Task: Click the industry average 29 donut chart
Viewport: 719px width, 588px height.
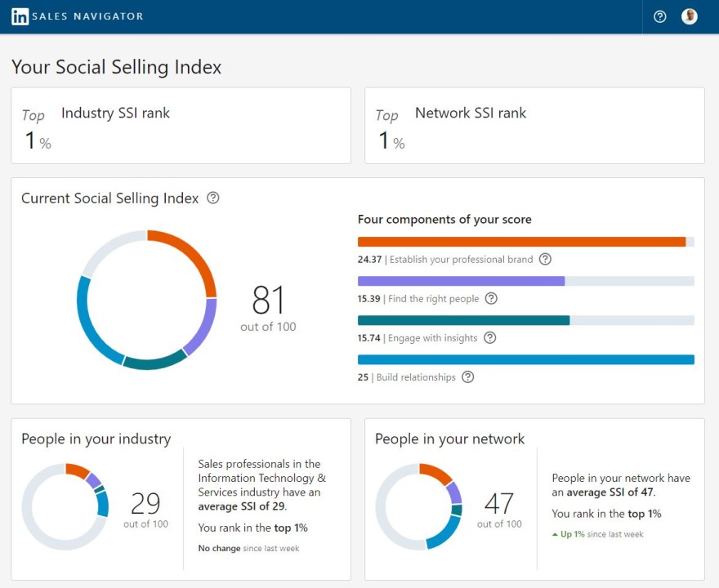Action: coord(65,506)
